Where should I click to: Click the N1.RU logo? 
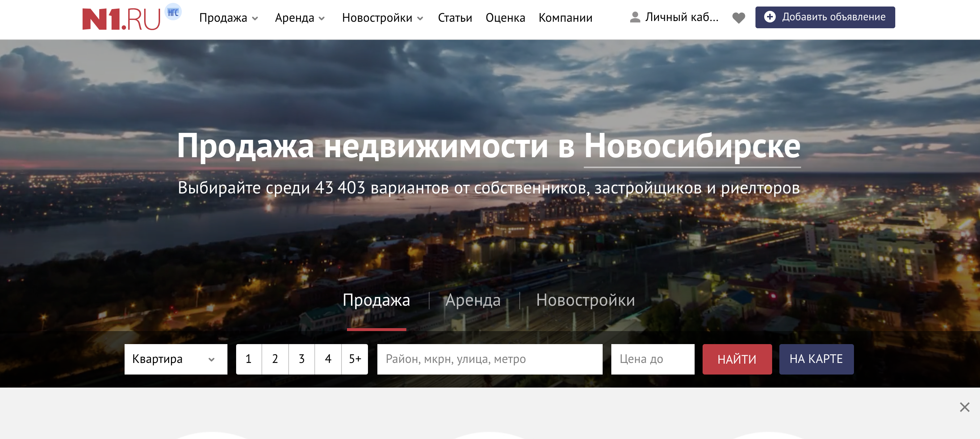coord(121,19)
